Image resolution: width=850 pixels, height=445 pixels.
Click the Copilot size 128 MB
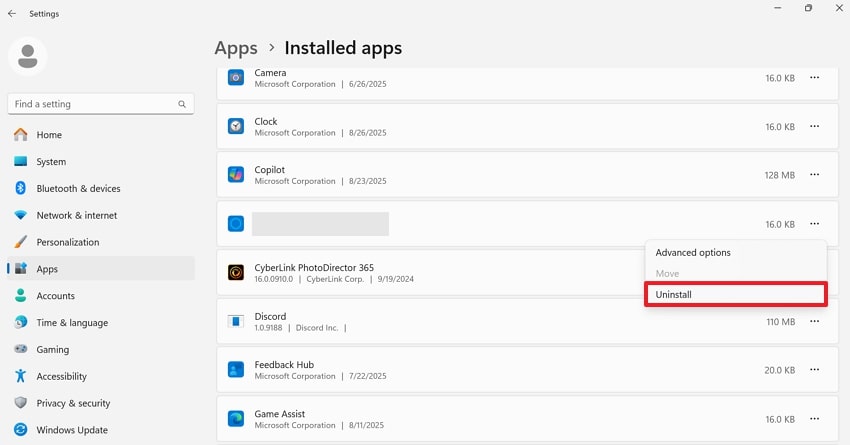click(x=780, y=175)
